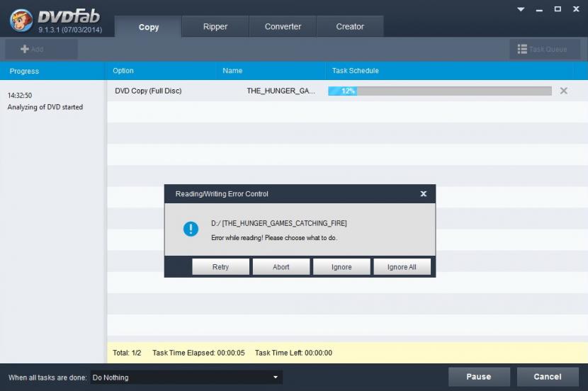The width and height of the screenshot is (588, 391).
Task: Click the 14:32:50 log timestamp
Action: tap(20, 96)
